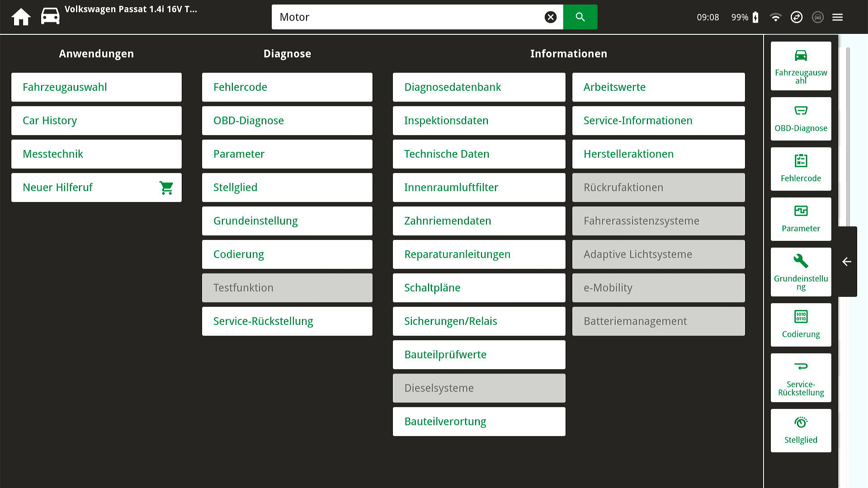Open OBD-Diagnose in Diagnose column
The width and height of the screenshot is (868, 488).
287,121
